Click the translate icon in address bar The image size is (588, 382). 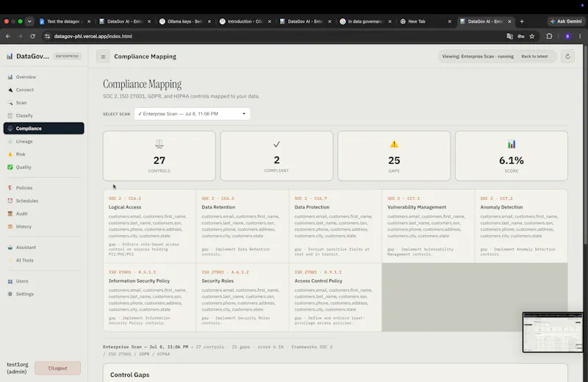[x=509, y=36]
